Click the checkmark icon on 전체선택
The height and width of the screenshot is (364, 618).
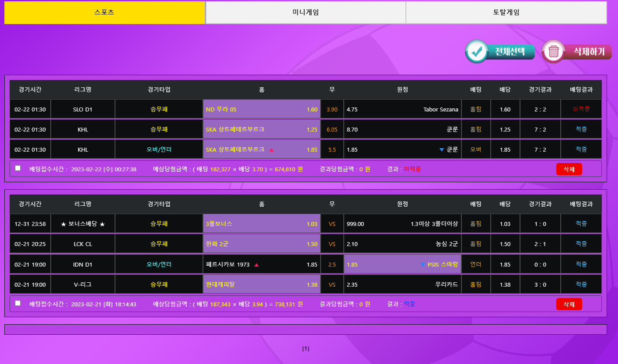pyautogui.click(x=477, y=52)
